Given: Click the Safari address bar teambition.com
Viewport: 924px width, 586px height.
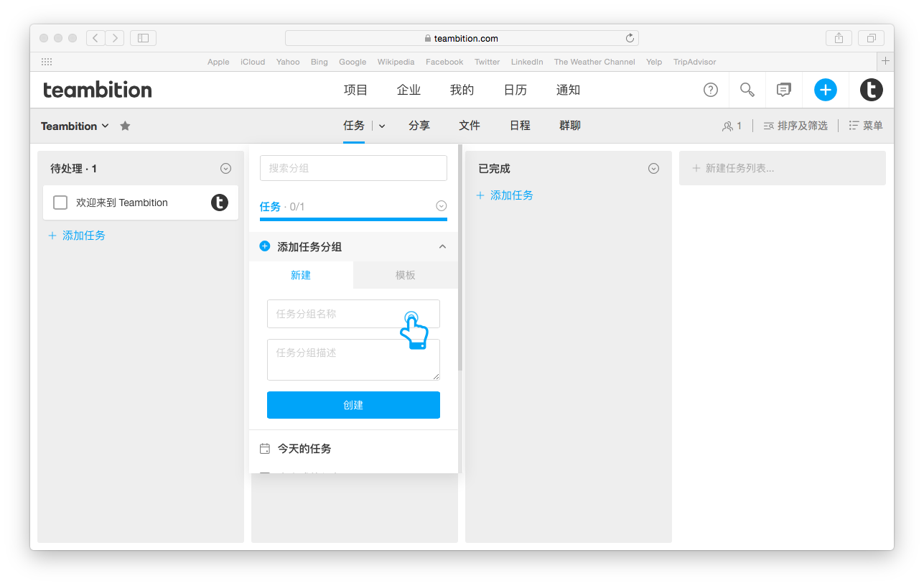Looking at the screenshot, I should [462, 38].
